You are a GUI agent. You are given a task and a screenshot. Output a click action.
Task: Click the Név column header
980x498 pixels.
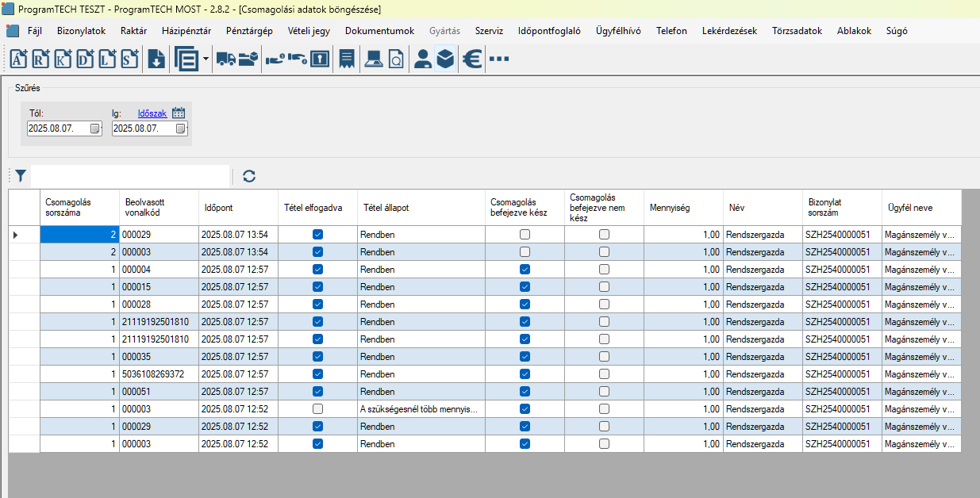click(x=763, y=208)
